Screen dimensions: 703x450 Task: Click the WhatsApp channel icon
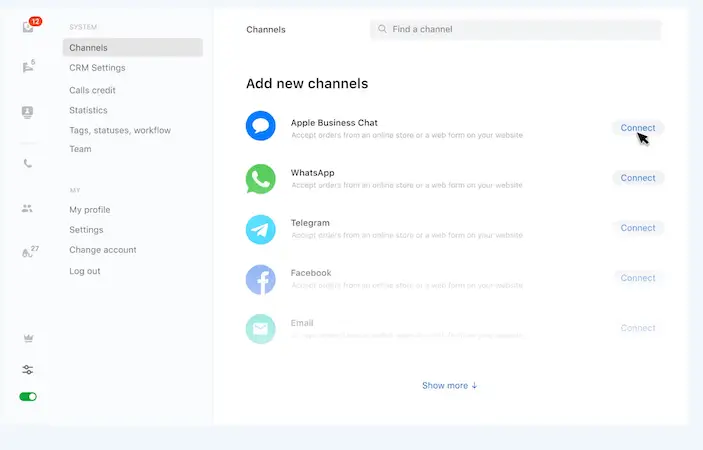pos(260,179)
